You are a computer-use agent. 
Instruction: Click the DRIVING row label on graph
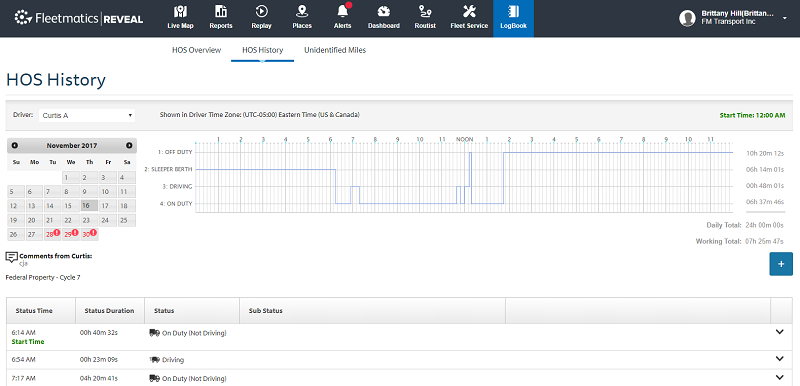coord(177,187)
